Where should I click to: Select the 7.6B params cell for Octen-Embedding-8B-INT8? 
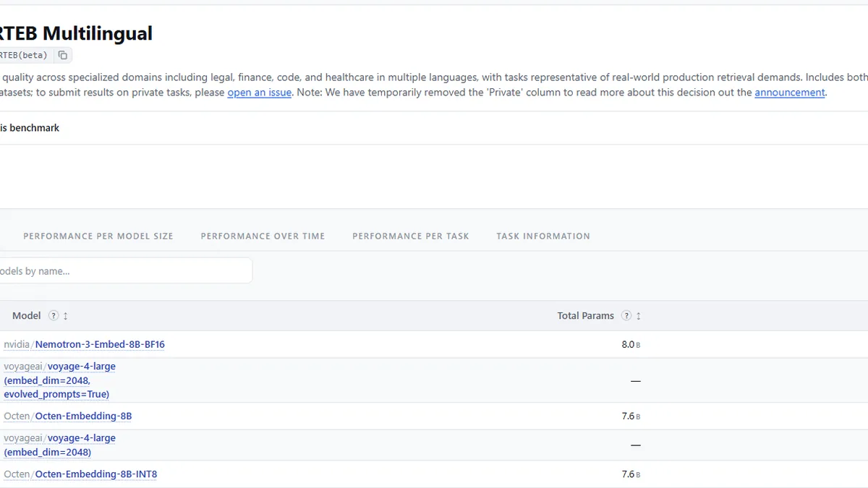click(x=631, y=475)
